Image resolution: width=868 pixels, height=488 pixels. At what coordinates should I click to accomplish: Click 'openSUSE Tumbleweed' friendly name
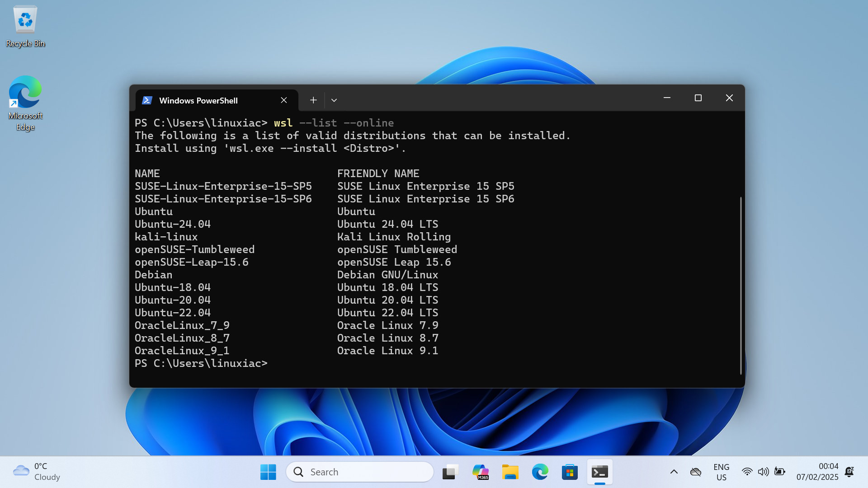[397, 249]
